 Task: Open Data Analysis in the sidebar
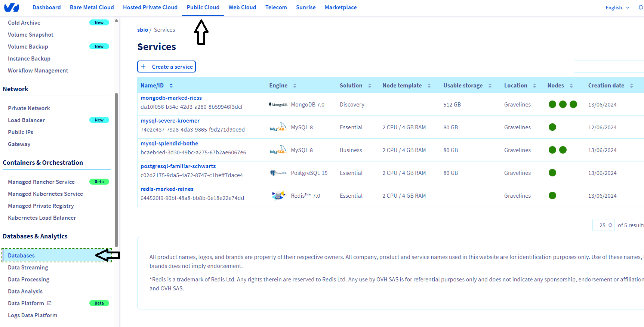tap(25, 291)
